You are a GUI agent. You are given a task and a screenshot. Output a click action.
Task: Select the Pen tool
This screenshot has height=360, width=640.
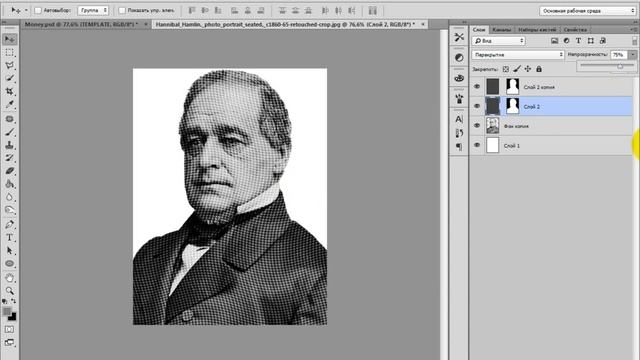10,224
